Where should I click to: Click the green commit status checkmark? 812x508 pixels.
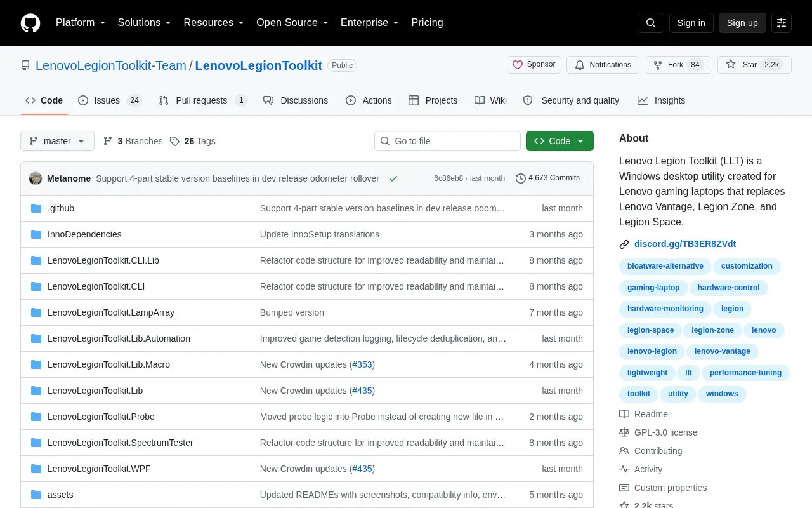click(393, 178)
